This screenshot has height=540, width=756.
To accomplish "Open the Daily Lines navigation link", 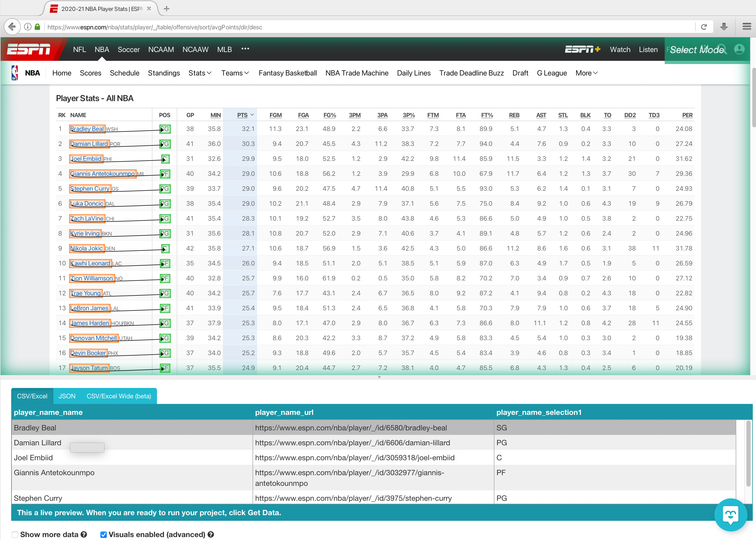I will click(414, 73).
